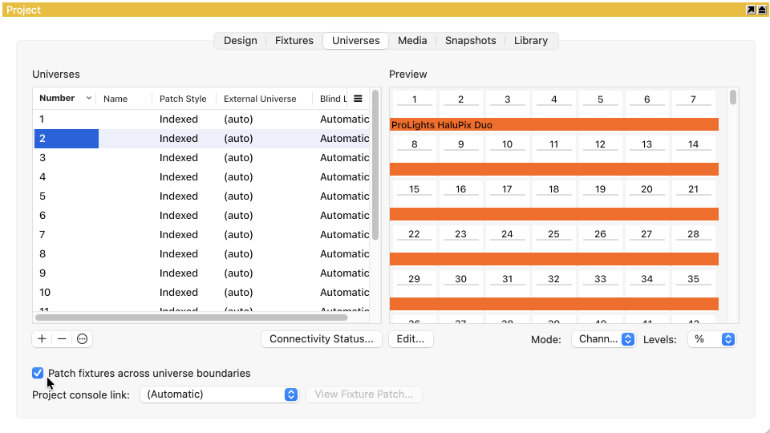Image resolution: width=770 pixels, height=433 pixels.
Task: Click the Number column sort arrow
Action: (x=88, y=99)
